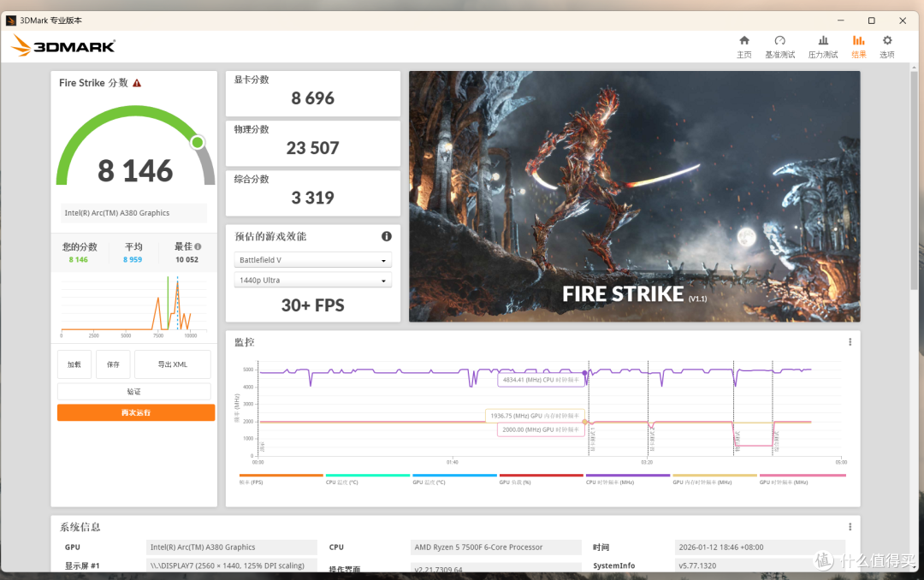Click the score distribution chart
Screen dimensions: 924x580
[x=134, y=306]
